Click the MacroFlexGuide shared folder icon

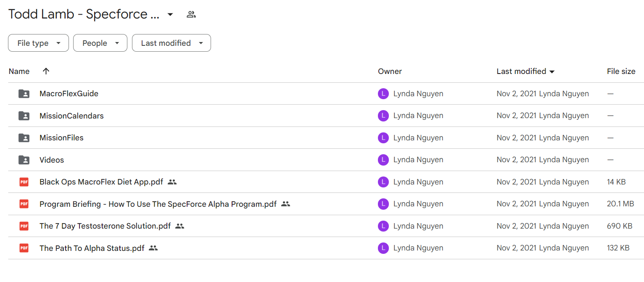point(24,94)
